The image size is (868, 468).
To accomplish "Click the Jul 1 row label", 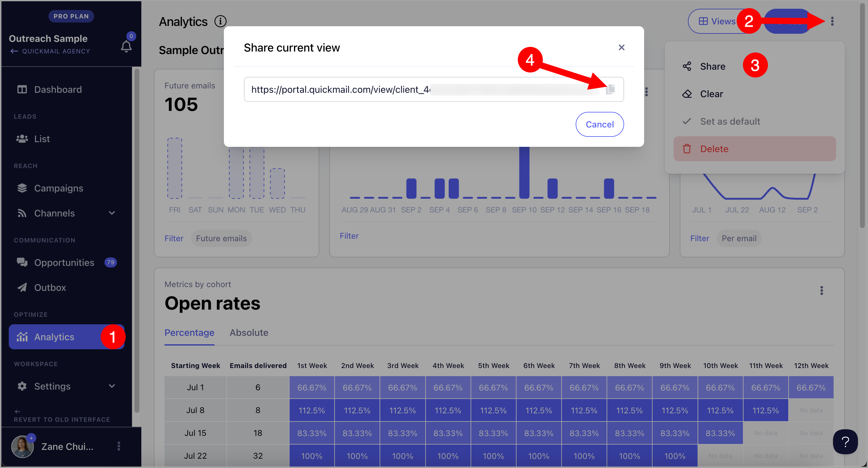I will pyautogui.click(x=195, y=387).
